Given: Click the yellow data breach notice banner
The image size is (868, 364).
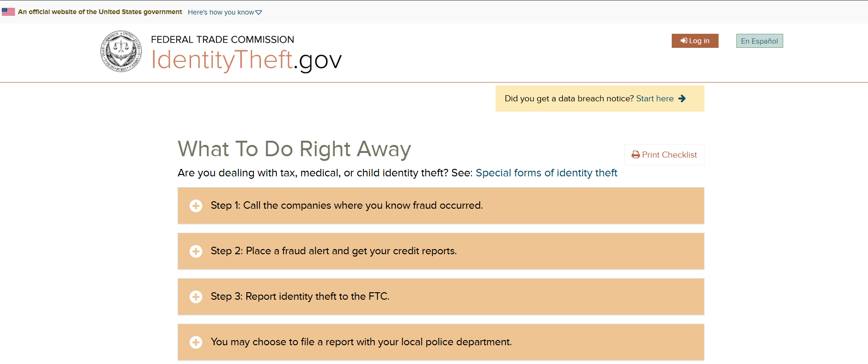Looking at the screenshot, I should 600,99.
